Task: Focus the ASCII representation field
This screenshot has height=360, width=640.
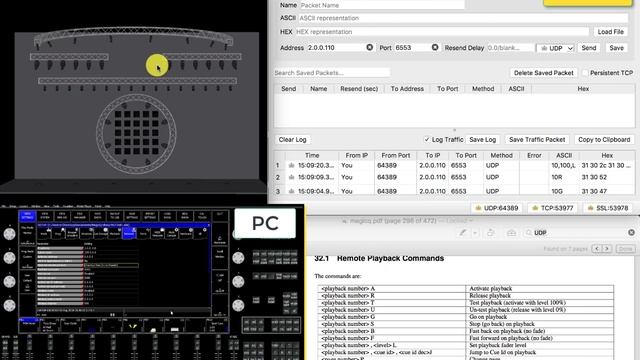Action: pyautogui.click(x=463, y=18)
